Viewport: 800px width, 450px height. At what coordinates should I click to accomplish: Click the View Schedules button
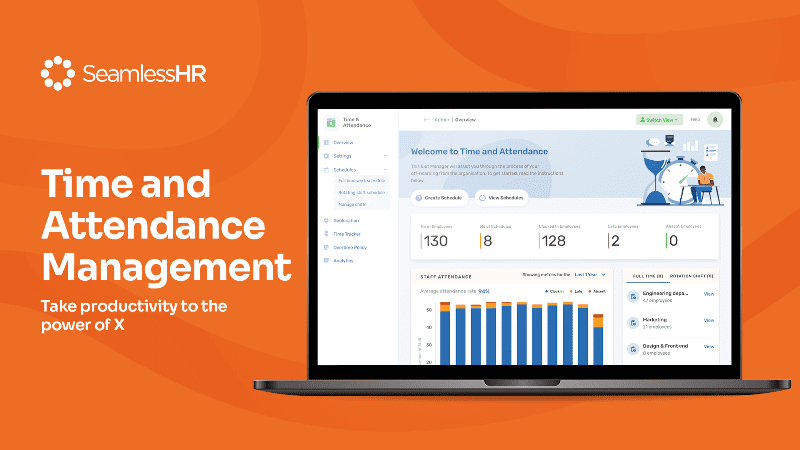tap(502, 197)
